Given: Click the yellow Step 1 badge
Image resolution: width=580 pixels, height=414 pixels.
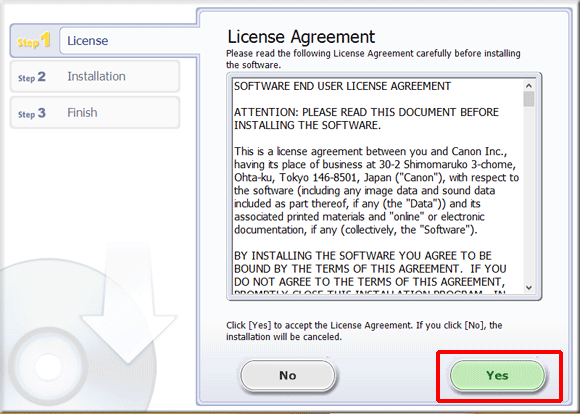Looking at the screenshot, I should 34,41.
